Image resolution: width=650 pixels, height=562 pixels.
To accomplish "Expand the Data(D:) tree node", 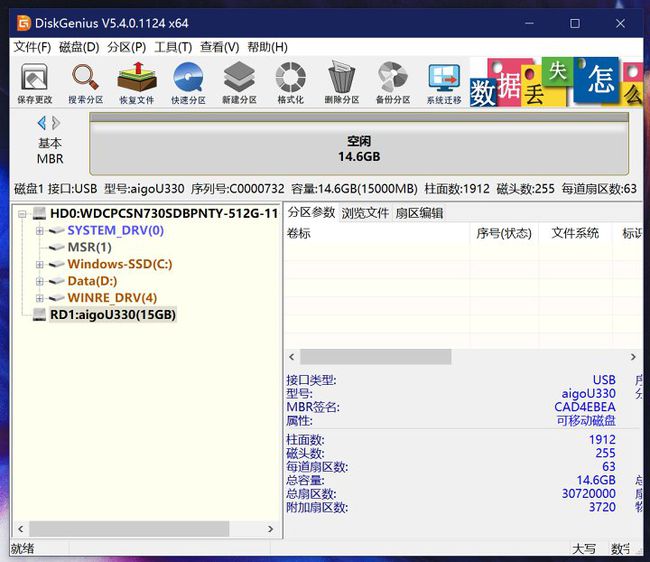I will pos(39,281).
